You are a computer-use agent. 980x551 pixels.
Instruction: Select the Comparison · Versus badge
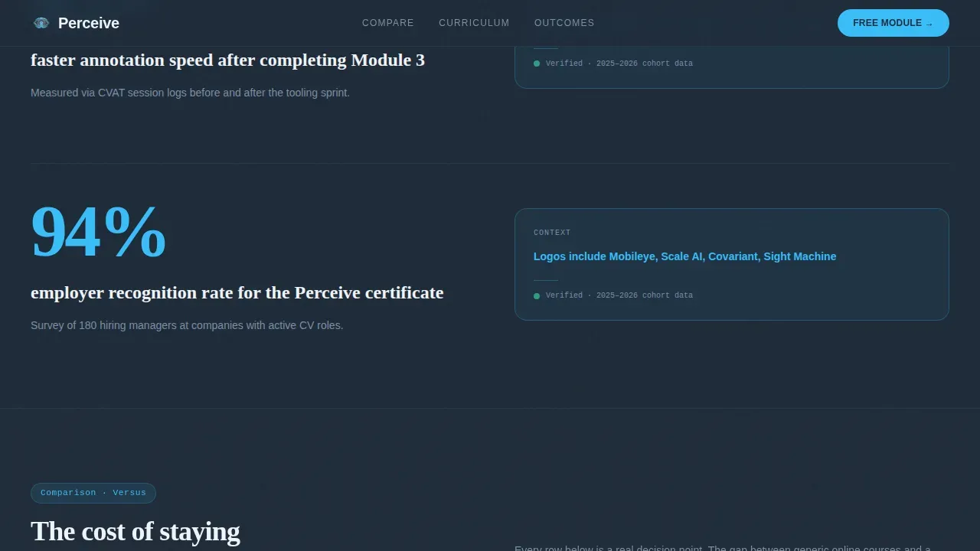click(93, 493)
